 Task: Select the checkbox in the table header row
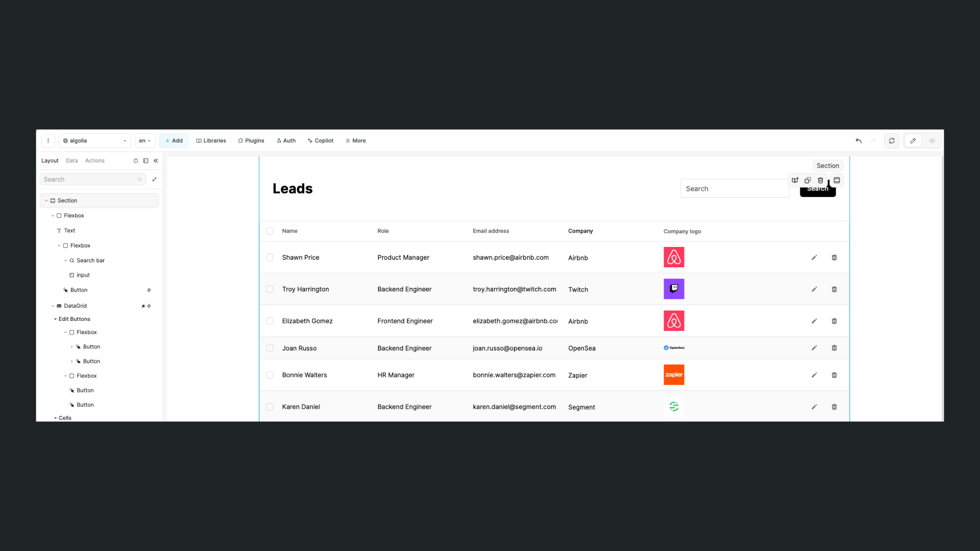(x=269, y=231)
